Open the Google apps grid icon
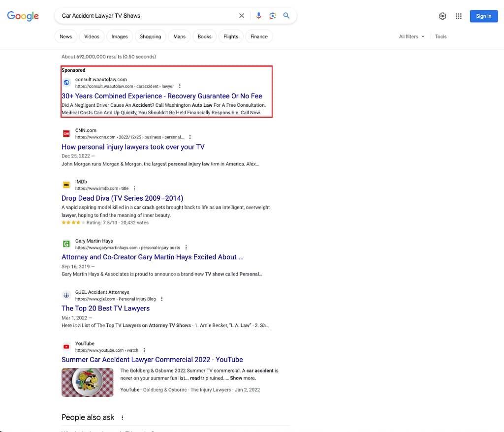Viewport: 504px width, 432px height. (459, 16)
